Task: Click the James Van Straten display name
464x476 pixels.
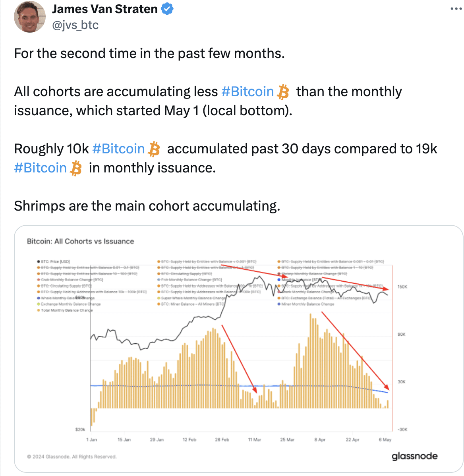Action: click(105, 9)
